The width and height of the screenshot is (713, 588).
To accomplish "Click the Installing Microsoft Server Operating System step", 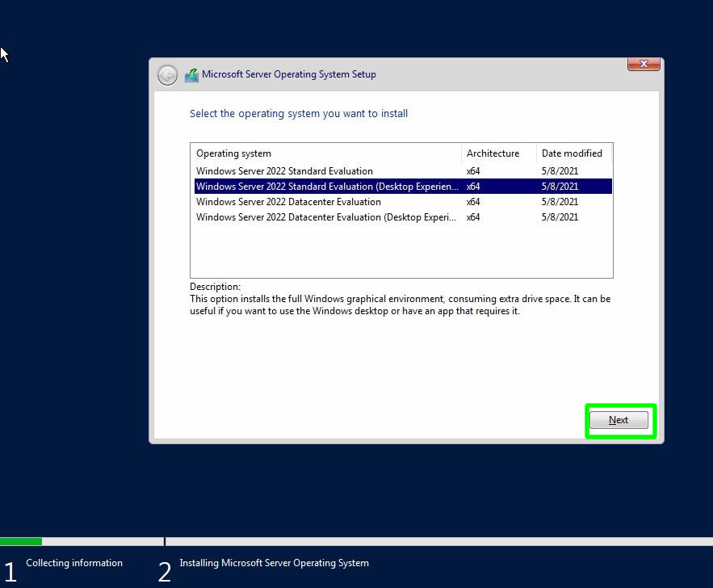I will [x=274, y=563].
